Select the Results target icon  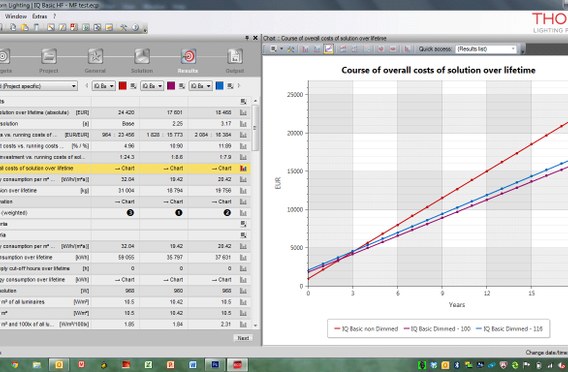(x=188, y=57)
